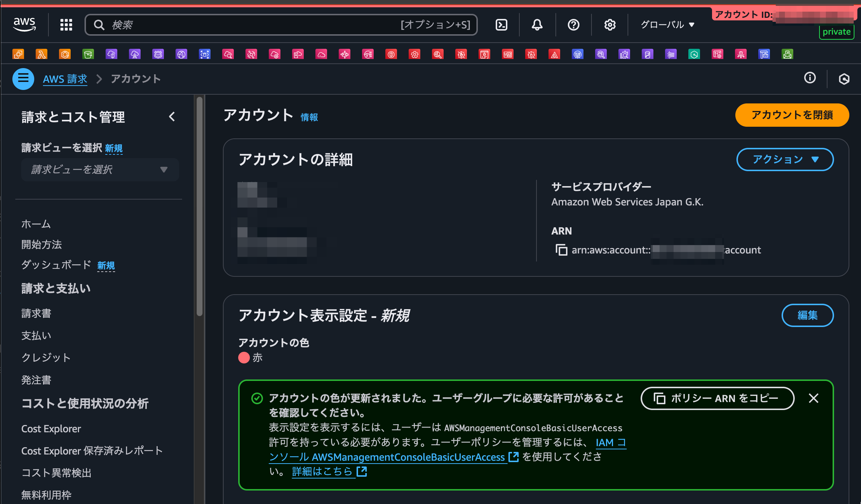Open 開始方法 in the sidebar

[x=42, y=244]
